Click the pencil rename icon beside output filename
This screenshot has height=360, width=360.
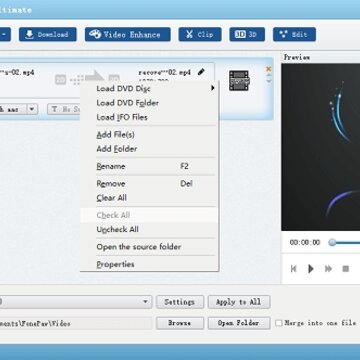201,72
